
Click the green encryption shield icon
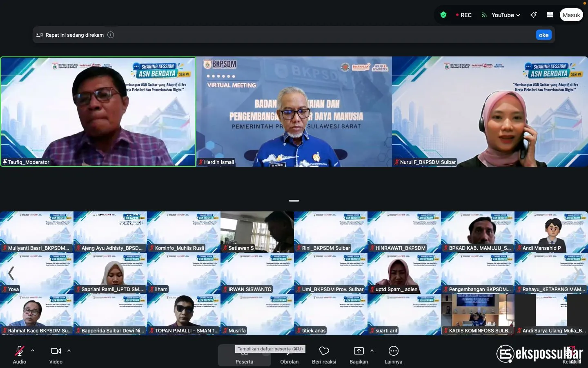pyautogui.click(x=443, y=15)
